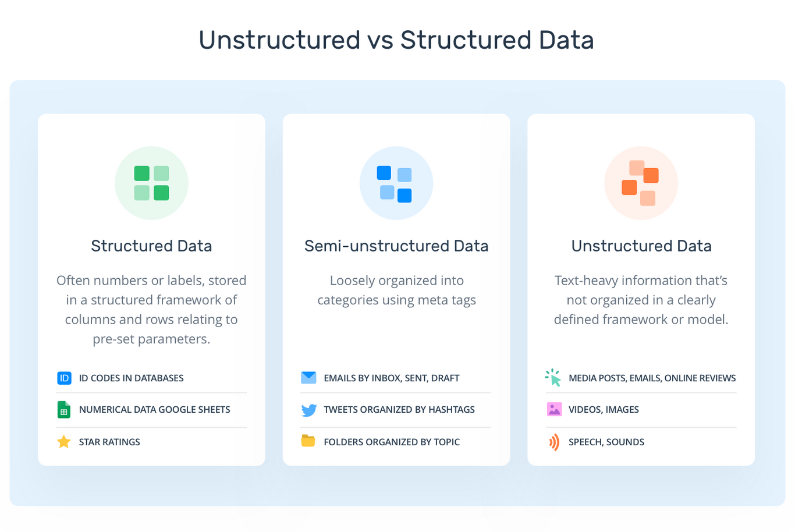Screen dimensions: 795x532
Task: Click the green Structured Data squares graphic
Action: click(x=151, y=183)
